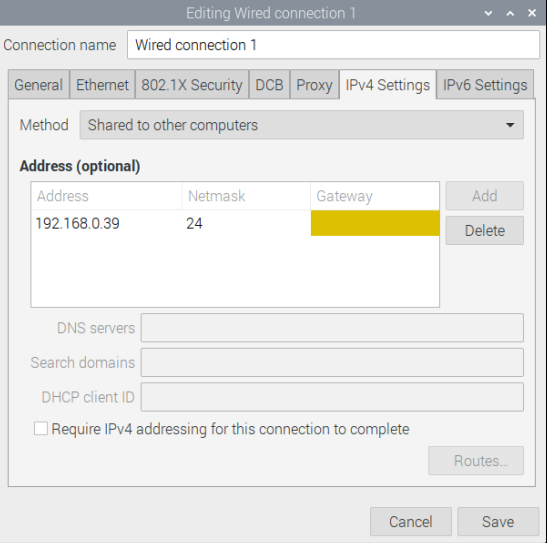This screenshot has height=543, width=547.
Task: Click the Delete address button
Action: [485, 231]
